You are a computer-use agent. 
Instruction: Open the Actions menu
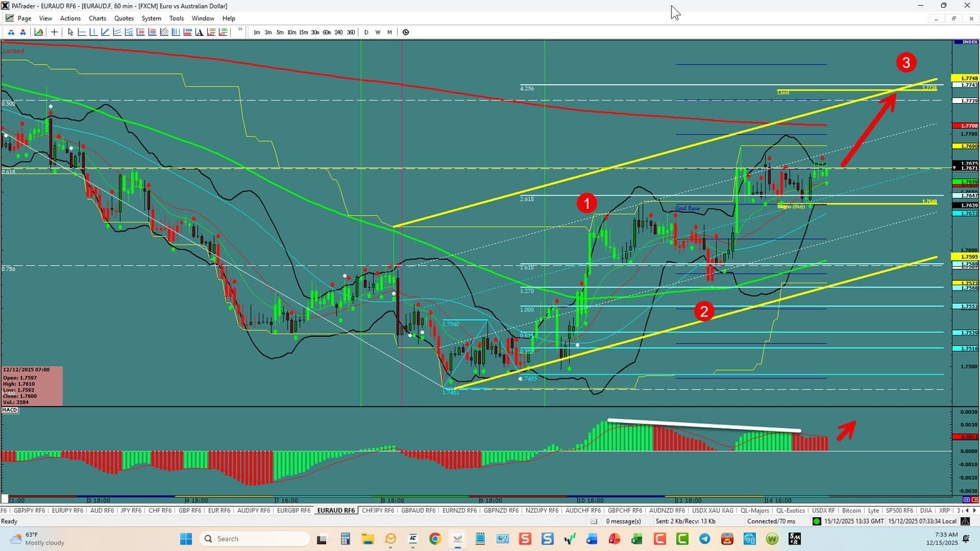point(70,18)
